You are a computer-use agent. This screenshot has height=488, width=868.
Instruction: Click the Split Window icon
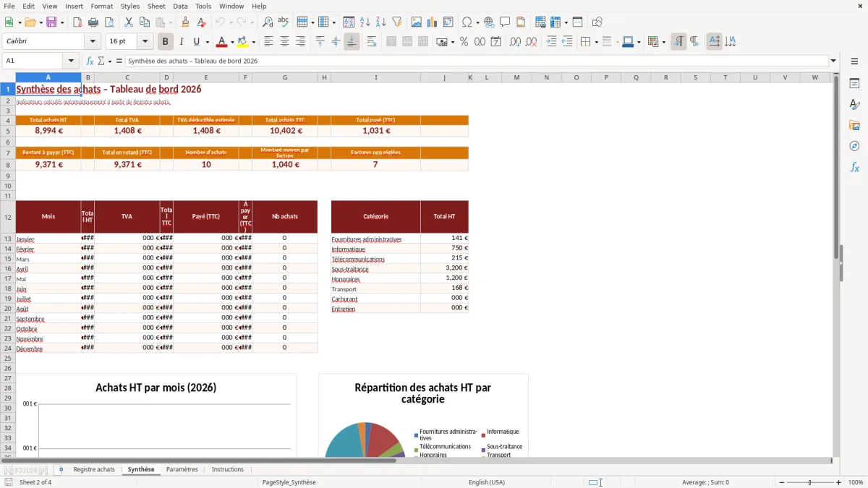(577, 22)
